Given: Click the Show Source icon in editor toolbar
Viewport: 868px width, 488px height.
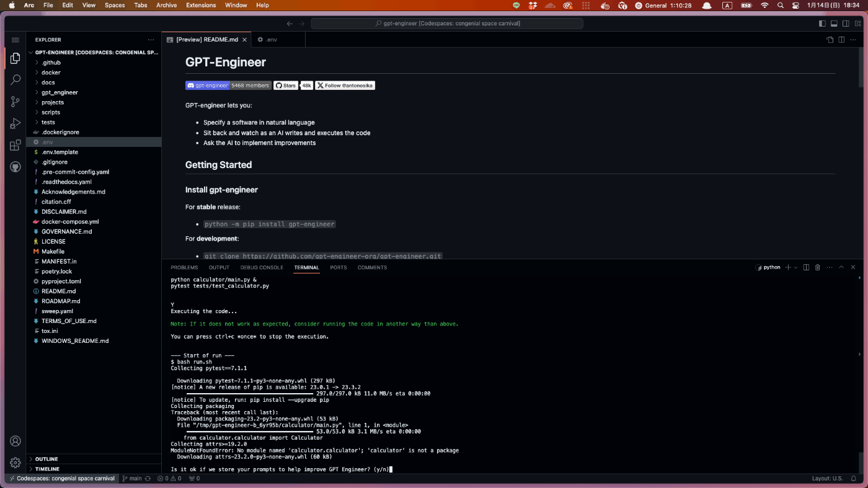Looking at the screenshot, I should (830, 40).
